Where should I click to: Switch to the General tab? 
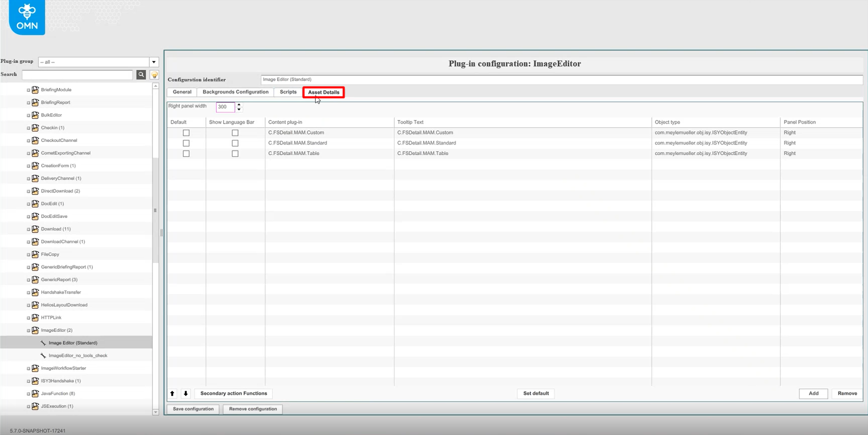[x=182, y=92]
